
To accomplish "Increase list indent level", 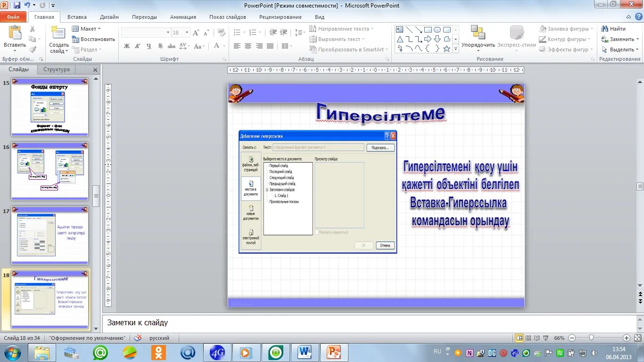I will pyautogui.click(x=285, y=33).
